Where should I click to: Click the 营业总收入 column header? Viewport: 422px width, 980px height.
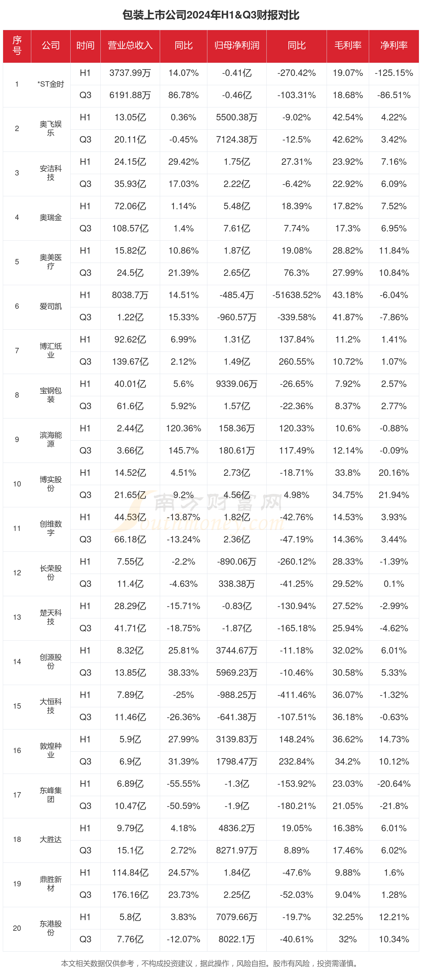point(130,46)
